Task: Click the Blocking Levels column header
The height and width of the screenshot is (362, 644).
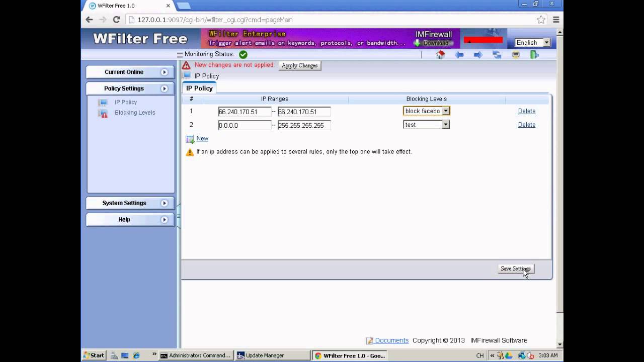Action: (426, 99)
